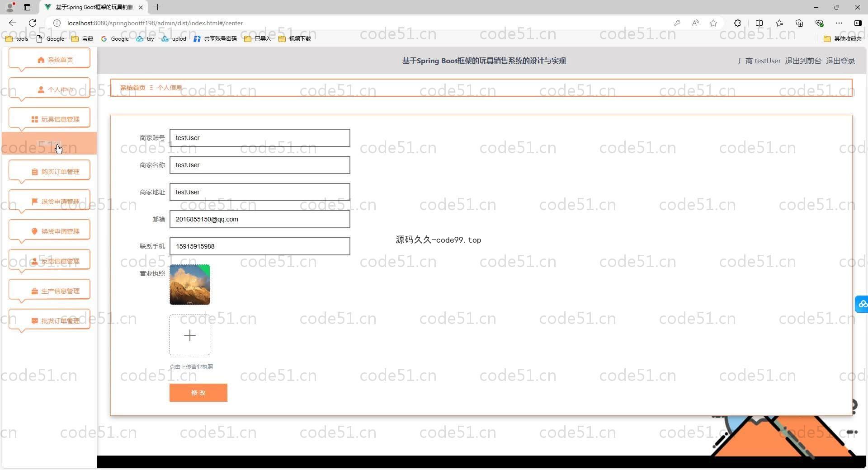Viewport: 868px width, 470px height.
Task: Toggle the browser sidebar icon
Action: [858, 23]
